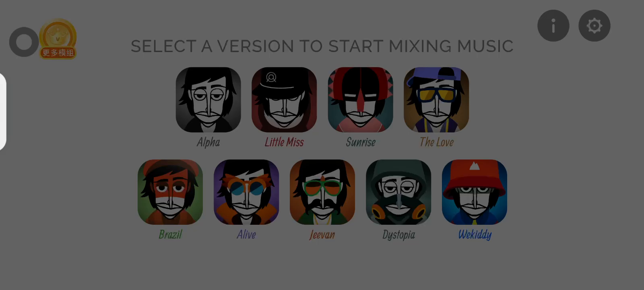This screenshot has height=290, width=644.
Task: Tap the gold more-mods badge
Action: (58, 39)
